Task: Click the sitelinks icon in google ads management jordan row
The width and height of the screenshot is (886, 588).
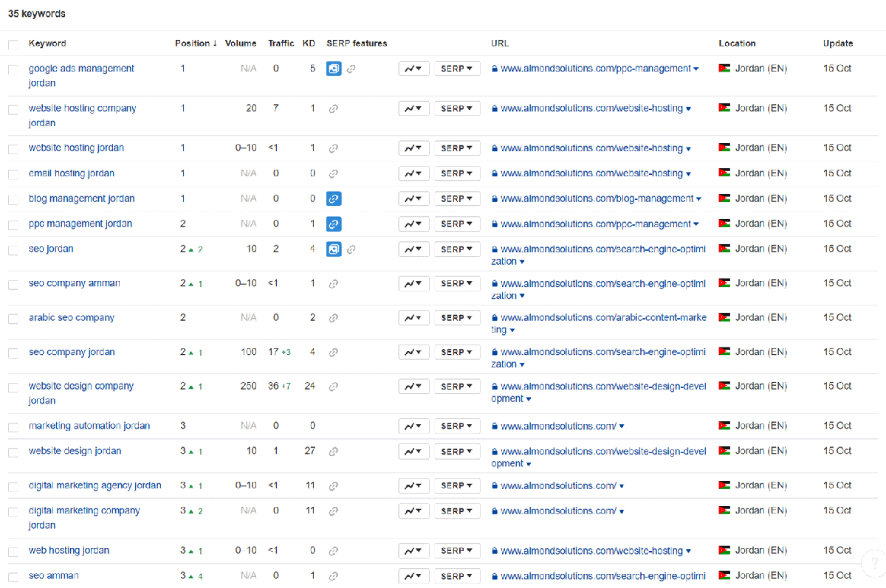Action: pos(351,69)
